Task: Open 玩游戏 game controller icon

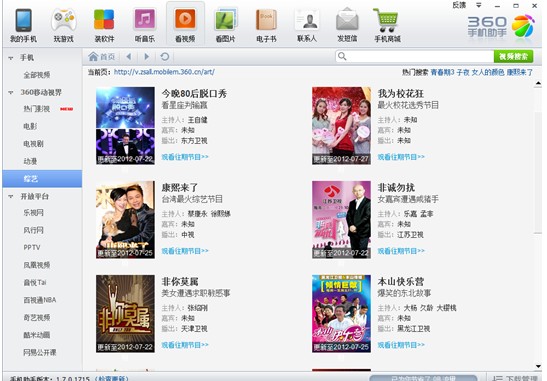Action: (63, 25)
